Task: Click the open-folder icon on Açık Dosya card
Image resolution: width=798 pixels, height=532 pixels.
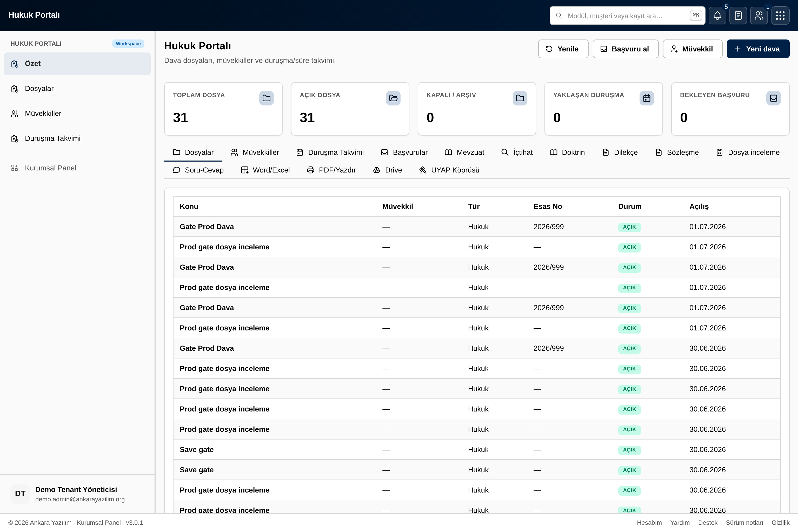Action: (393, 98)
